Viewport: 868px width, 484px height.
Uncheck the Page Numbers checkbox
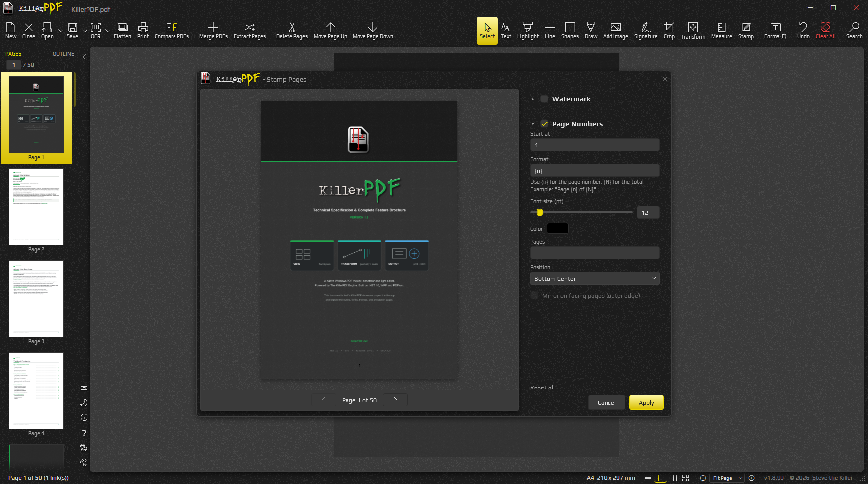(x=544, y=124)
